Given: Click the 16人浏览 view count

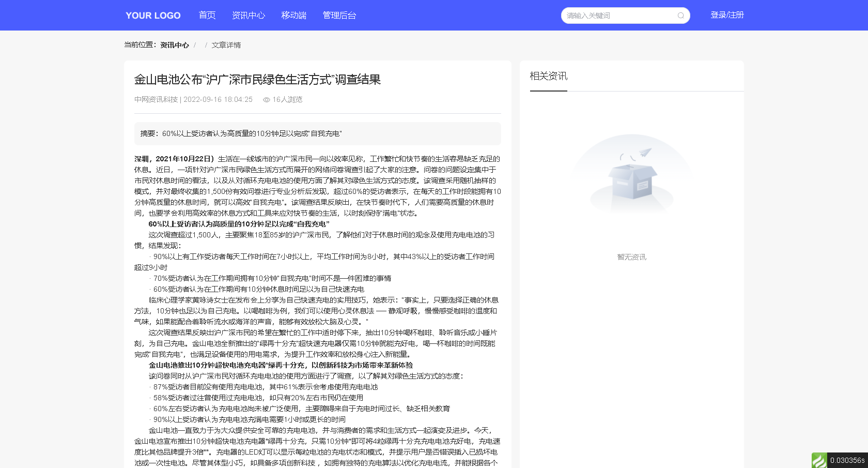Looking at the screenshot, I should coord(287,99).
